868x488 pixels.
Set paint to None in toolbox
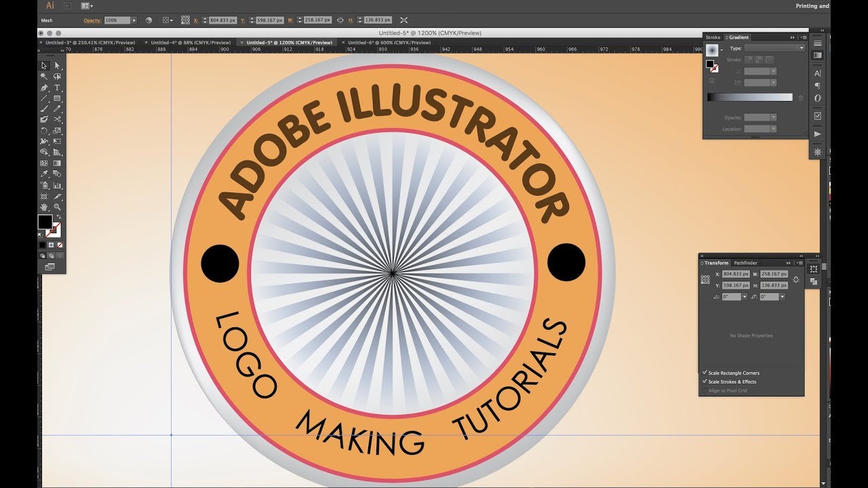[x=60, y=245]
